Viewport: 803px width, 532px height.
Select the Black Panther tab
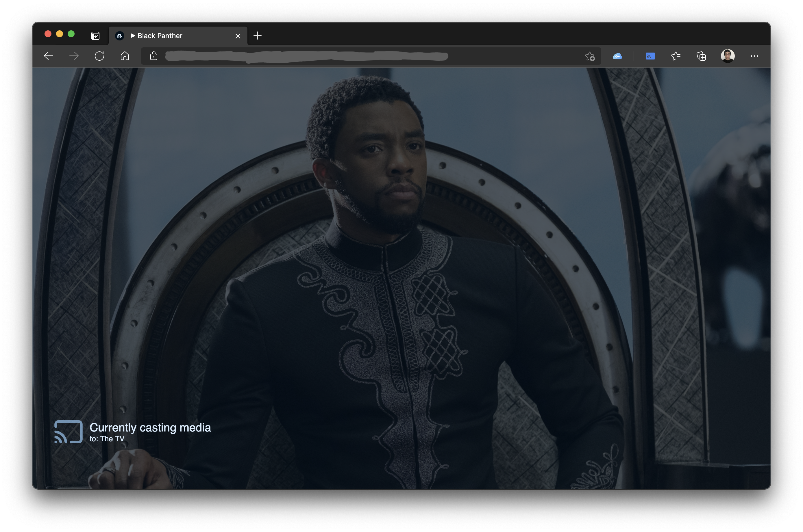(160, 36)
